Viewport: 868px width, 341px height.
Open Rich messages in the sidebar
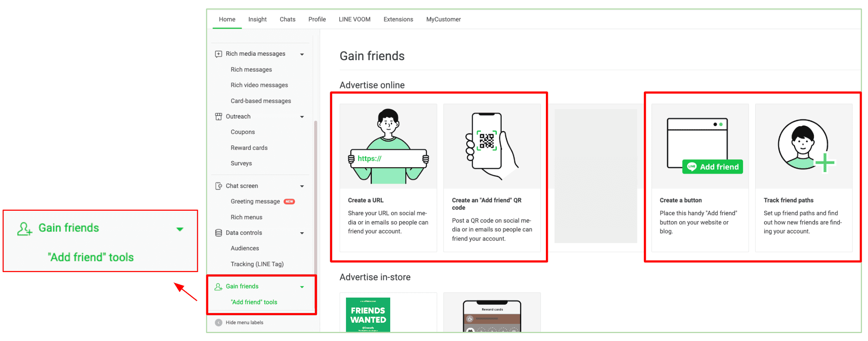(251, 69)
